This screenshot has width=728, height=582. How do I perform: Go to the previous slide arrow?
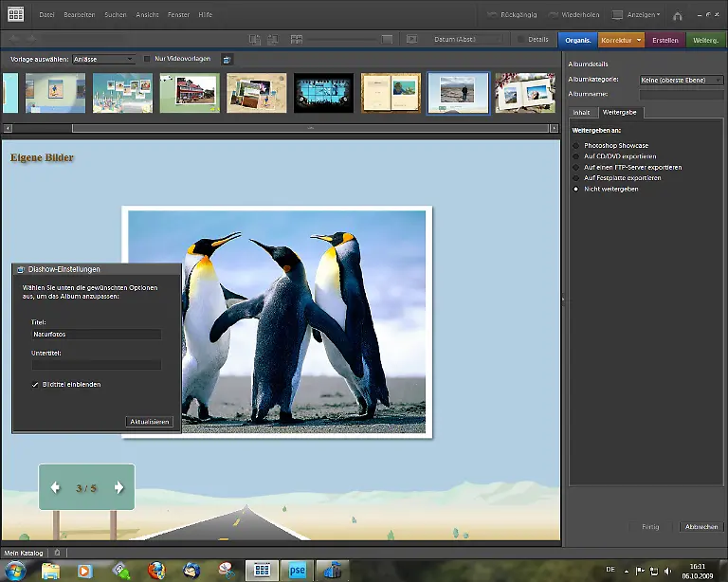coord(55,487)
